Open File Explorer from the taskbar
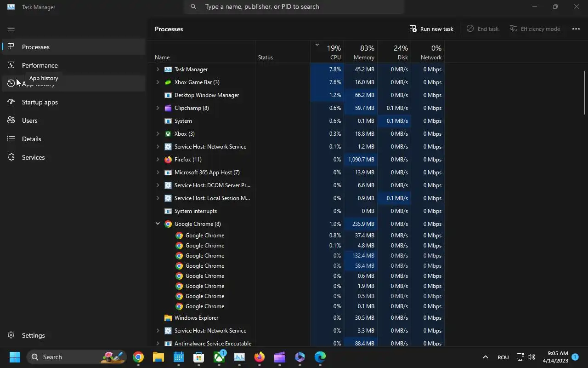Viewport: 588px width, 368px height. pos(158,357)
